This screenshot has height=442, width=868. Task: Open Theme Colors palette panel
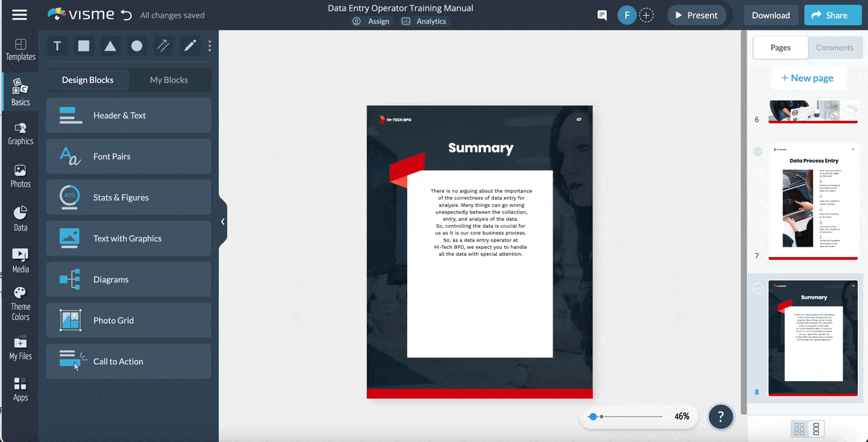(20, 303)
